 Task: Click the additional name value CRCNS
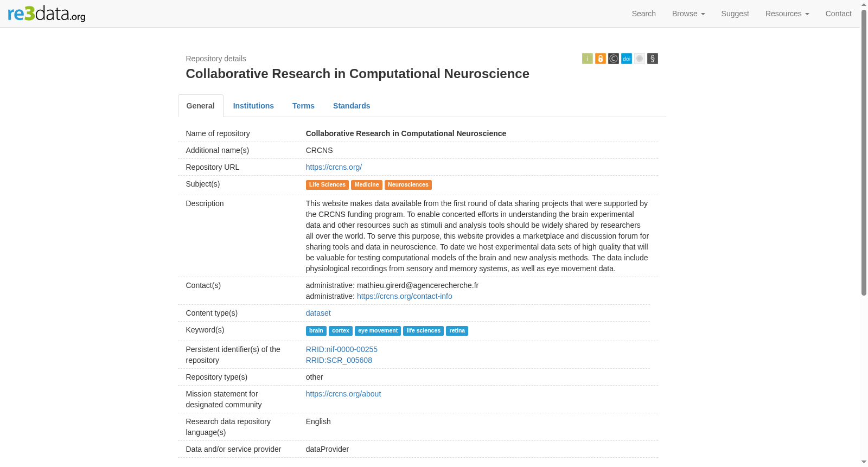click(320, 150)
